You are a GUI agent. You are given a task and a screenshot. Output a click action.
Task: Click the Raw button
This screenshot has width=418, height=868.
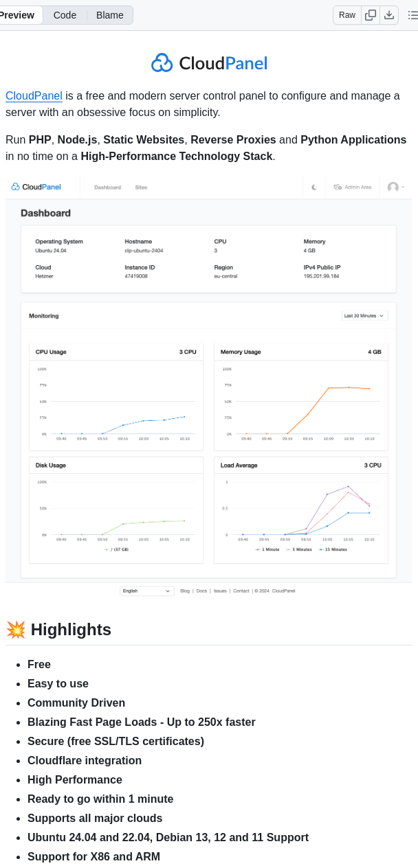(x=346, y=14)
